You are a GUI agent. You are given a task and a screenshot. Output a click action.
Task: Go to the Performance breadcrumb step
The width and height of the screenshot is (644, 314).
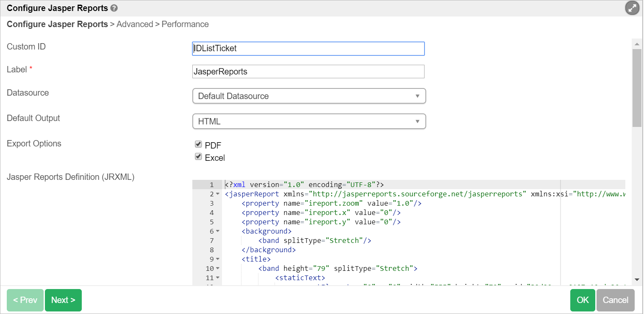tap(185, 24)
